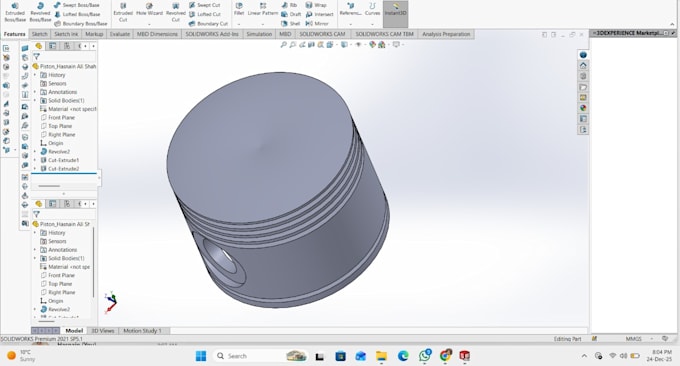Select the Draft feature tool
This screenshot has width=680, height=366.
pos(291,14)
